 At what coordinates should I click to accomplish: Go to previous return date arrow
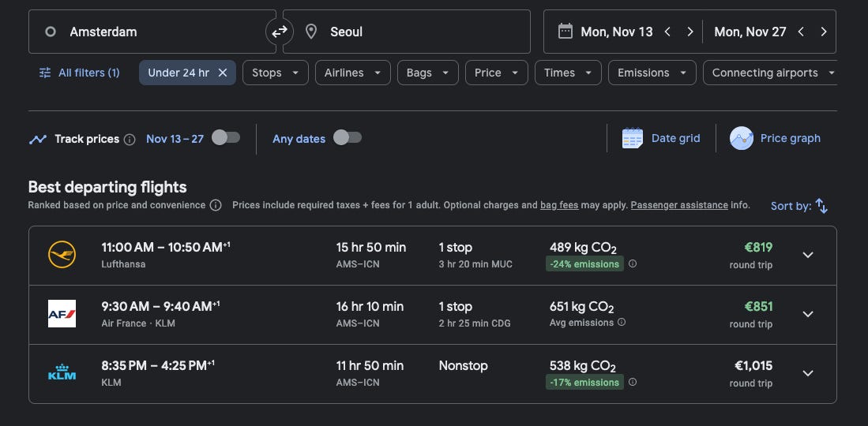pos(801,32)
